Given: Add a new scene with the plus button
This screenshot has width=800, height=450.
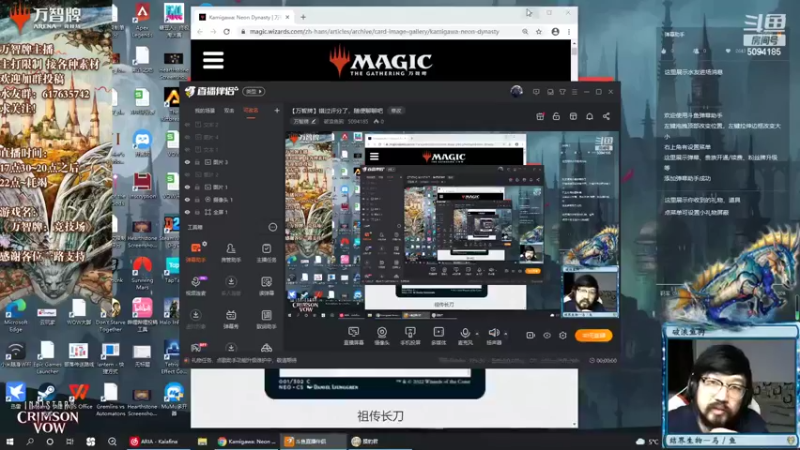Looking at the screenshot, I should 277,110.
